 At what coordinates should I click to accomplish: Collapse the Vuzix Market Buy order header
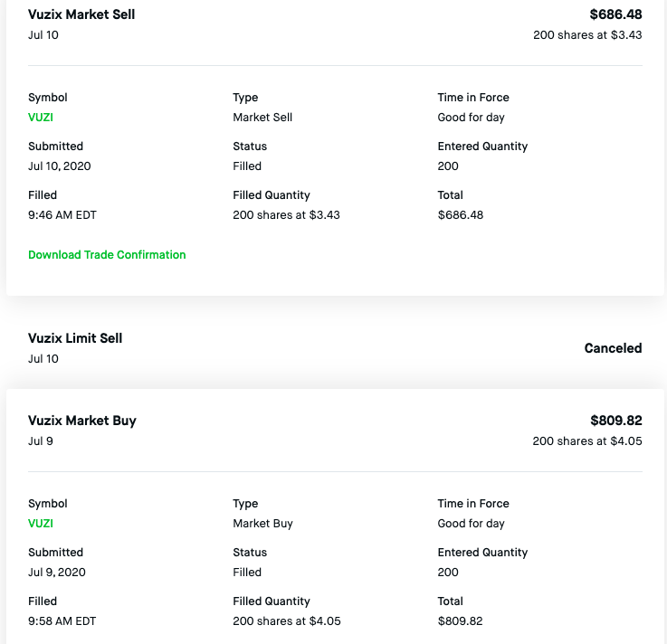click(82, 421)
